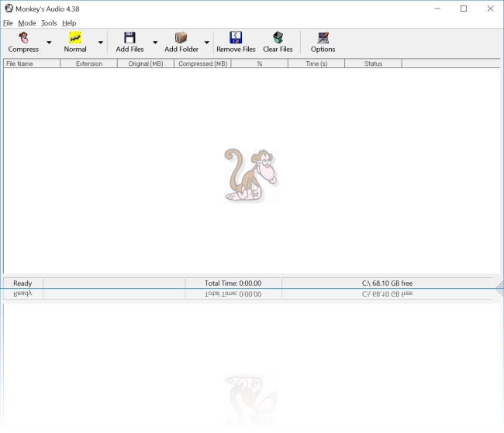Screen dimensions: 504x433
Task: Maximize the Monkey's Audio window
Action: 464,9
